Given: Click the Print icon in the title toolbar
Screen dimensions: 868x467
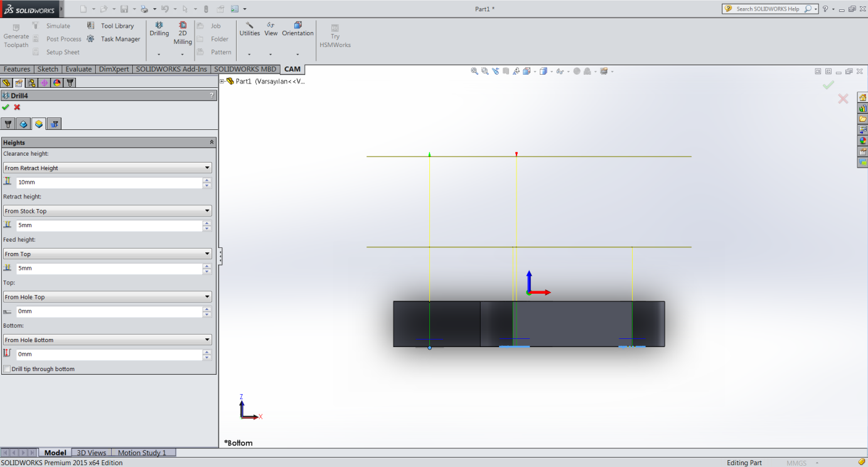Looking at the screenshot, I should (144, 9).
